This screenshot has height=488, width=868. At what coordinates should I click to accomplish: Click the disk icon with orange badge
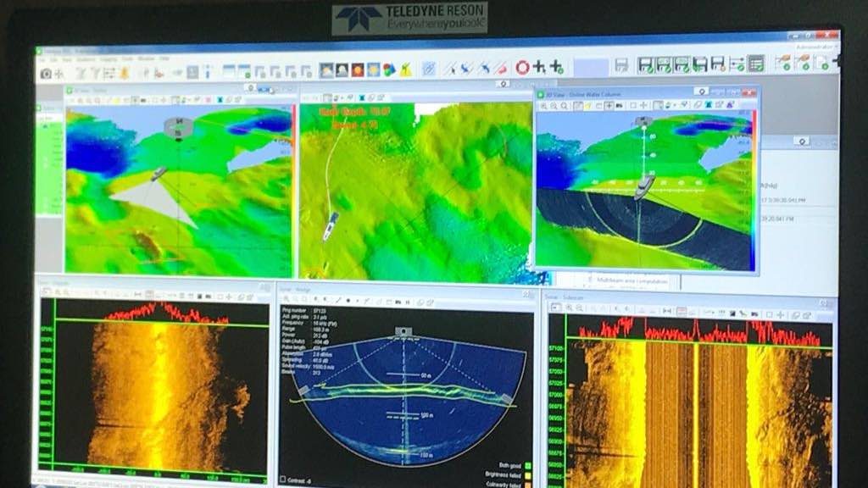(x=718, y=64)
